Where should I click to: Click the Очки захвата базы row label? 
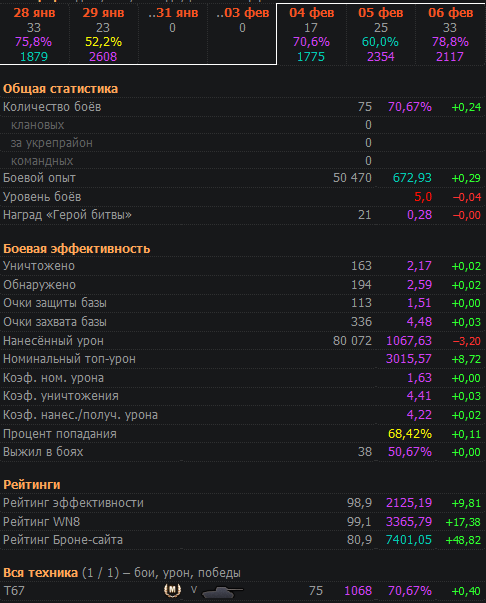[55, 322]
